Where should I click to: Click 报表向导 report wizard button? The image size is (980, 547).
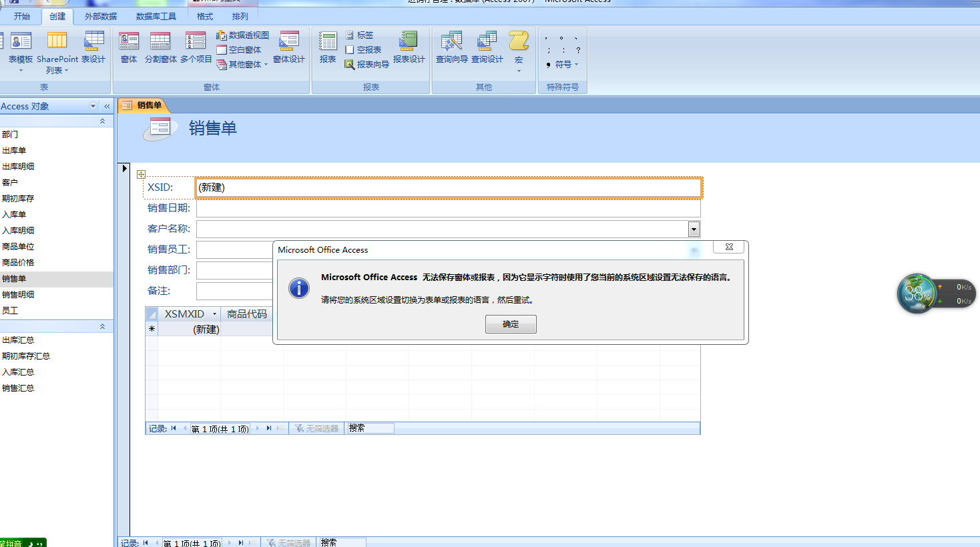367,65
